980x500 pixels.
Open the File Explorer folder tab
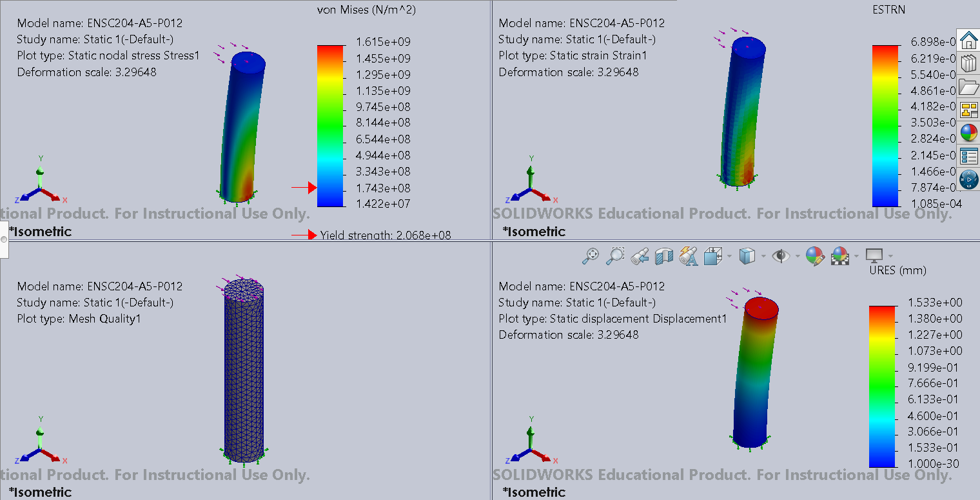(x=968, y=86)
